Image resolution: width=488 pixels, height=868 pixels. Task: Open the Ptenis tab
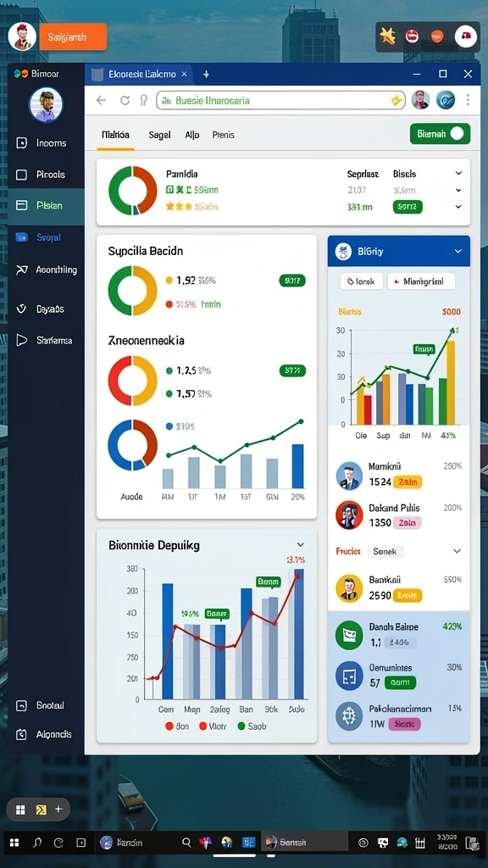pyautogui.click(x=224, y=135)
